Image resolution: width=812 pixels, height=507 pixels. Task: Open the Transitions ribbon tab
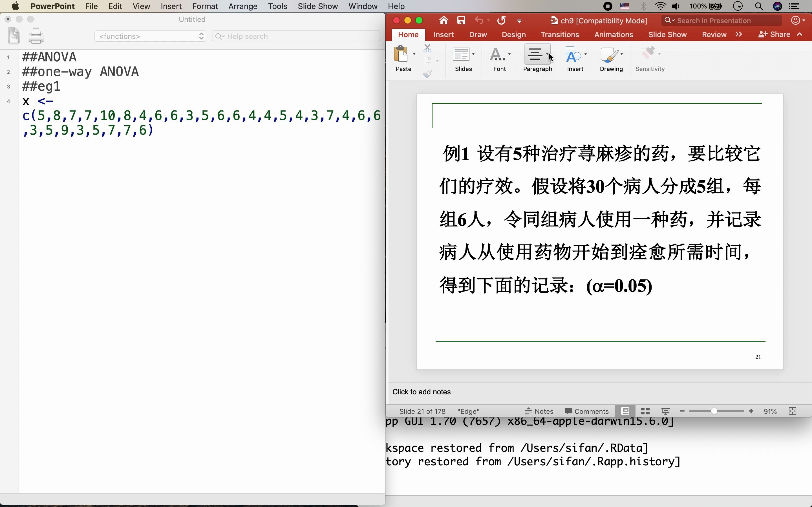pos(560,35)
